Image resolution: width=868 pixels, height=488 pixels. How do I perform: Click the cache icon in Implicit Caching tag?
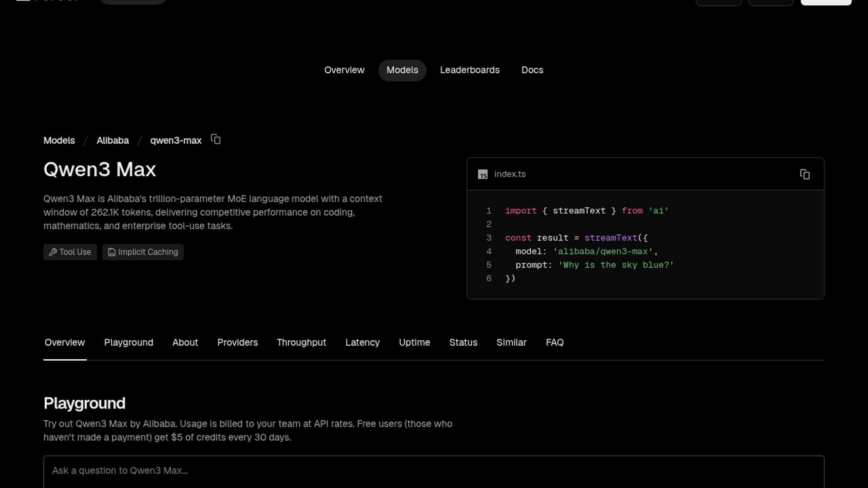click(x=112, y=252)
